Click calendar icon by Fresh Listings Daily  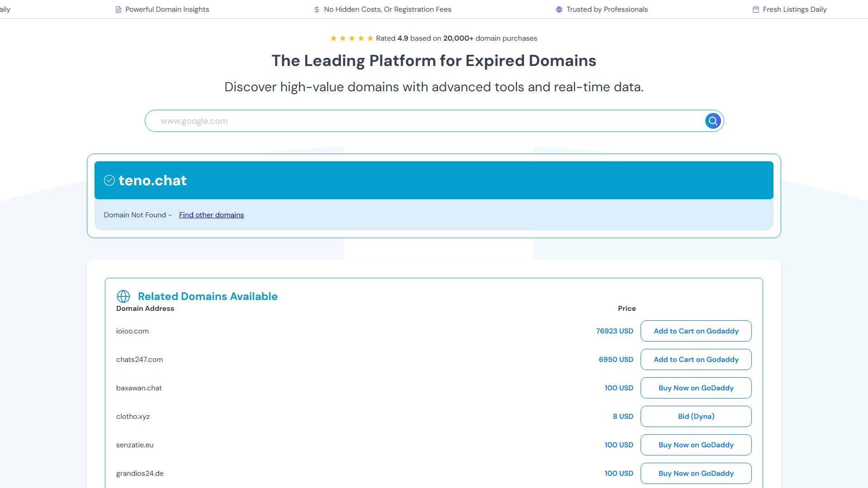pos(755,9)
